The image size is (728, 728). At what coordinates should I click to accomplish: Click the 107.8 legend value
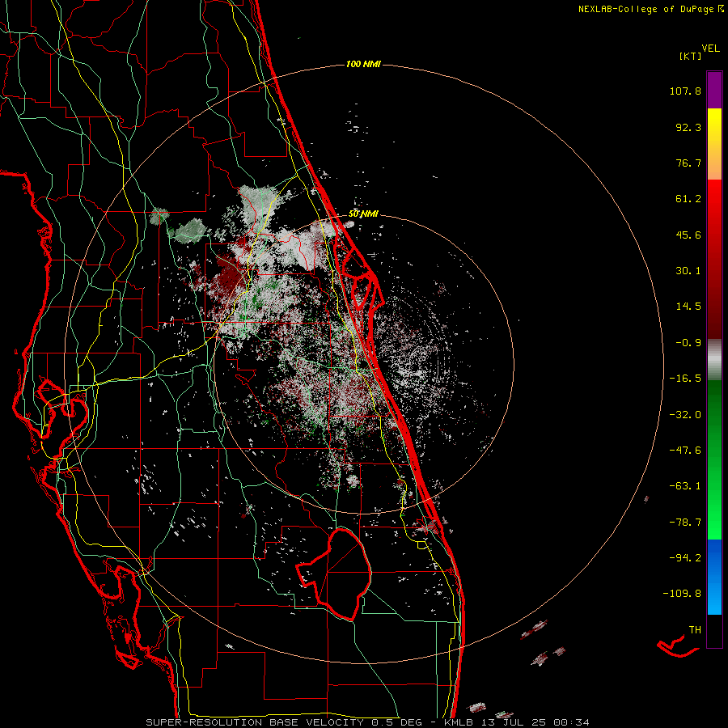tap(685, 91)
